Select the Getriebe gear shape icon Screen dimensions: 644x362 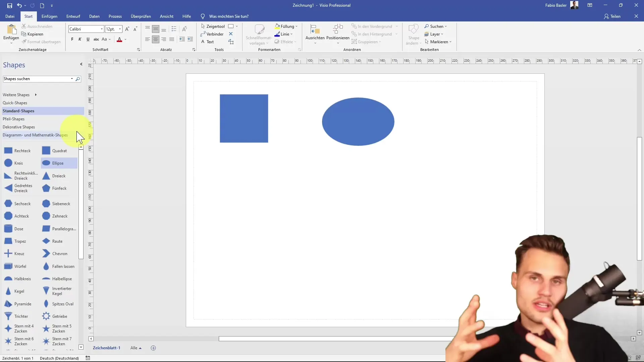pyautogui.click(x=46, y=316)
